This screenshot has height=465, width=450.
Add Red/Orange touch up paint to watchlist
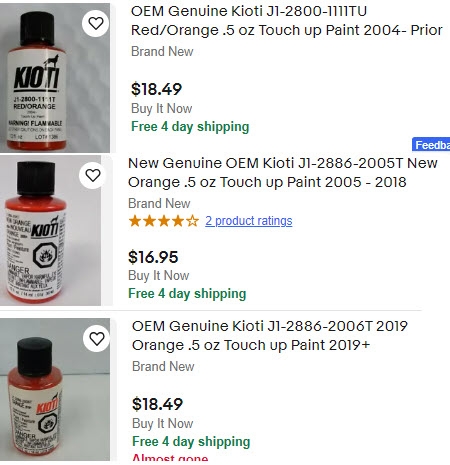pos(96,23)
